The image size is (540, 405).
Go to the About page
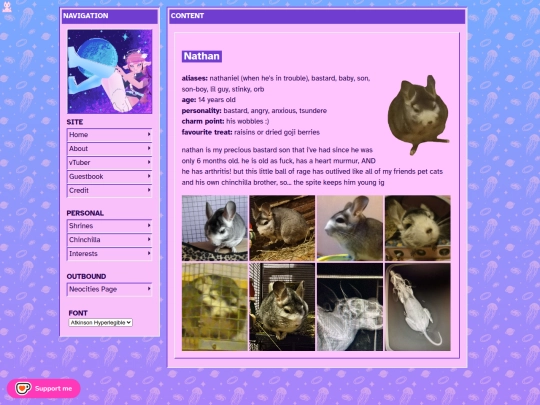[x=110, y=148]
